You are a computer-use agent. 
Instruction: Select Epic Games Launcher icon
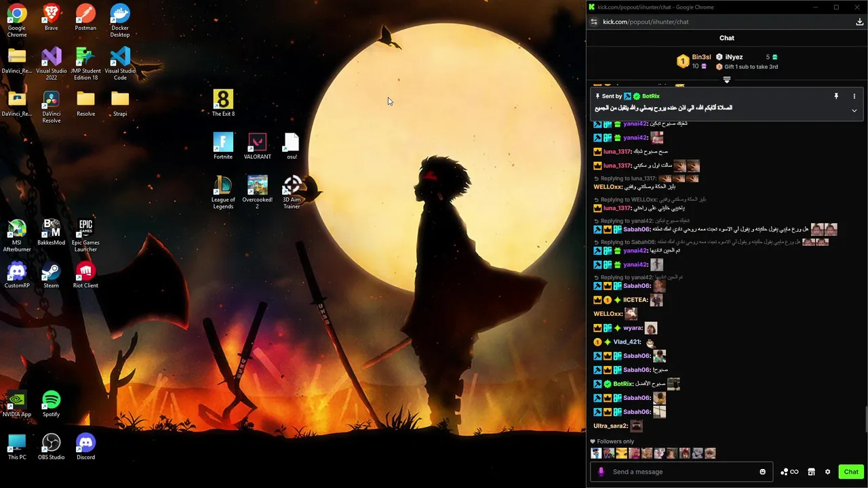click(85, 235)
